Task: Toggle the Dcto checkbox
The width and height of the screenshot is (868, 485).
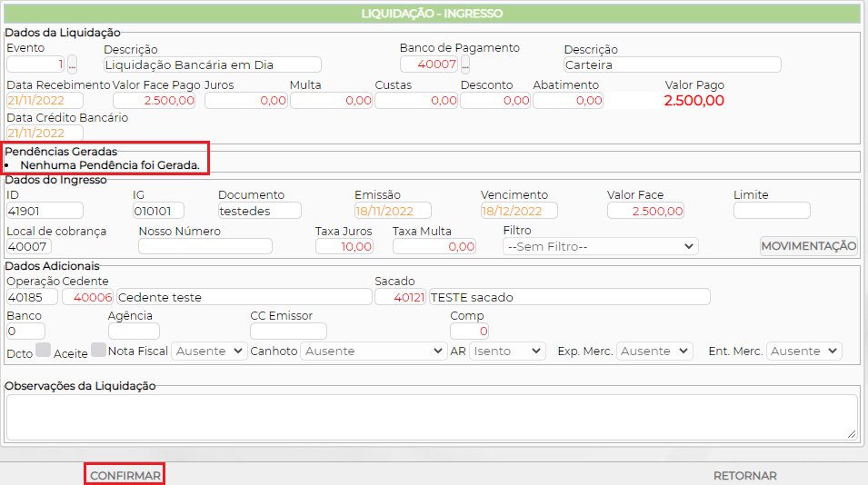Action: [43, 350]
